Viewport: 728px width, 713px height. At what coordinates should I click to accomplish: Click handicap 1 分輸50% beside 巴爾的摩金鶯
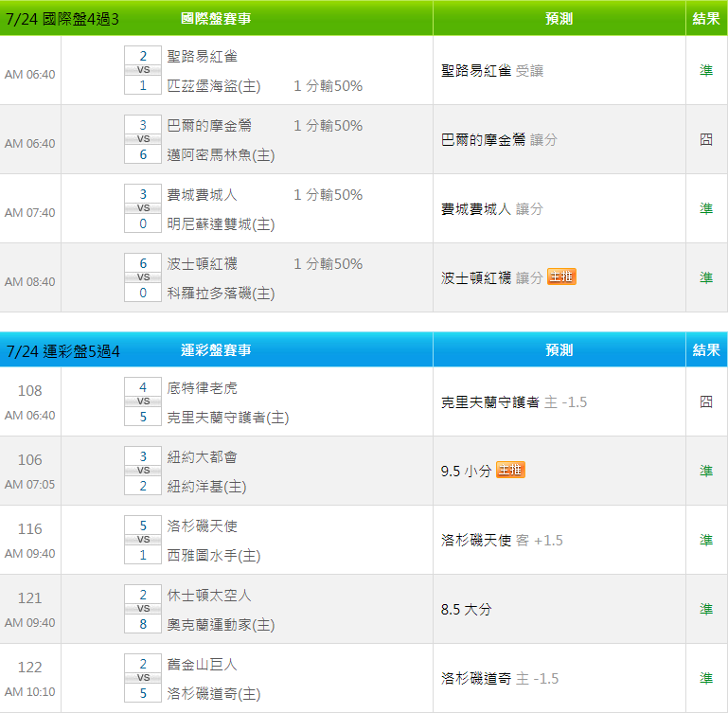pos(328,125)
